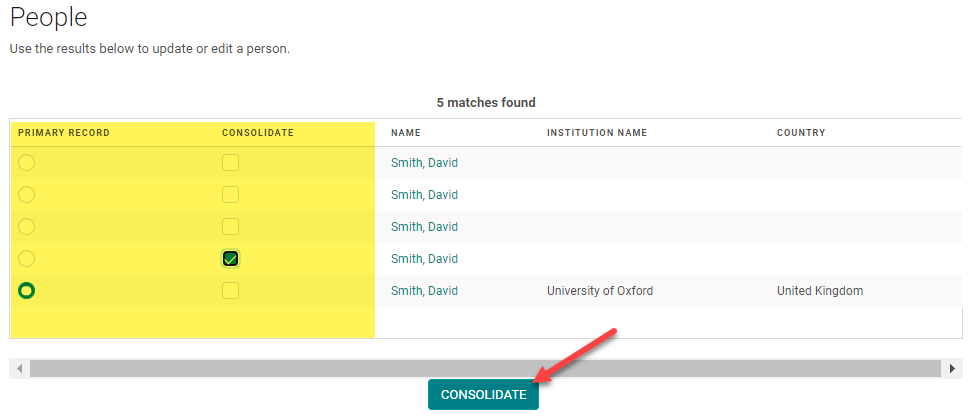Click the right scroll arrow
Screen dimensions: 975x418
pyautogui.click(x=951, y=369)
